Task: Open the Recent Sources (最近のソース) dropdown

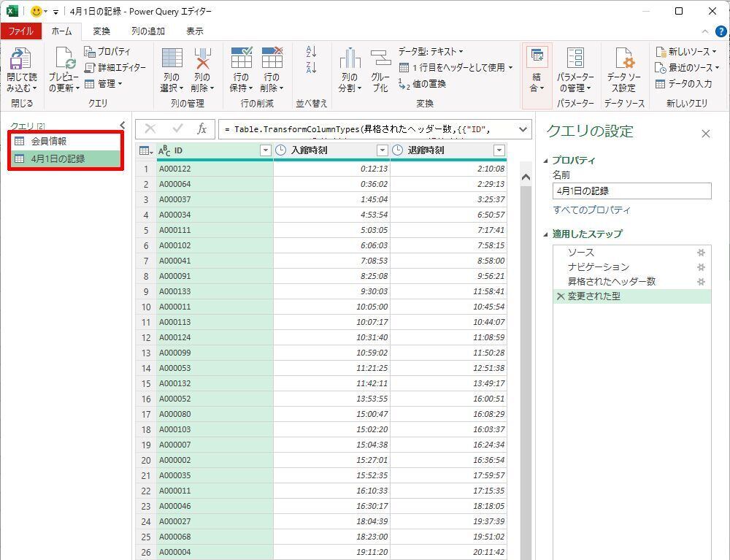Action: pyautogui.click(x=687, y=67)
